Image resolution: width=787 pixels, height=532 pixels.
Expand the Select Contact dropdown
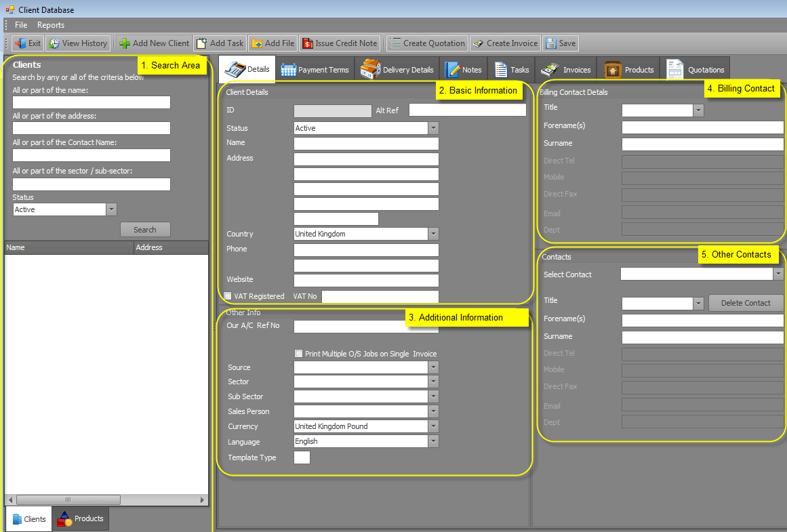tap(778, 274)
